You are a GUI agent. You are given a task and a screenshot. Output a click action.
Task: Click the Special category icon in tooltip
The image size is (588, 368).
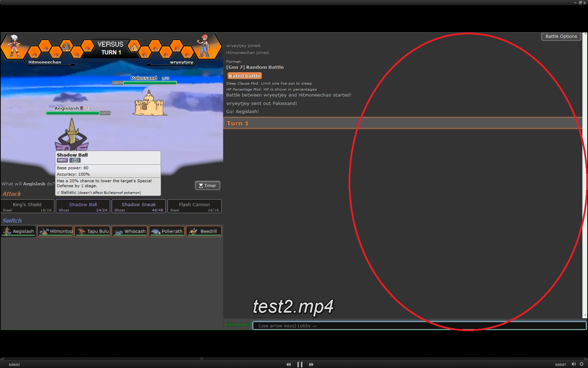[75, 160]
